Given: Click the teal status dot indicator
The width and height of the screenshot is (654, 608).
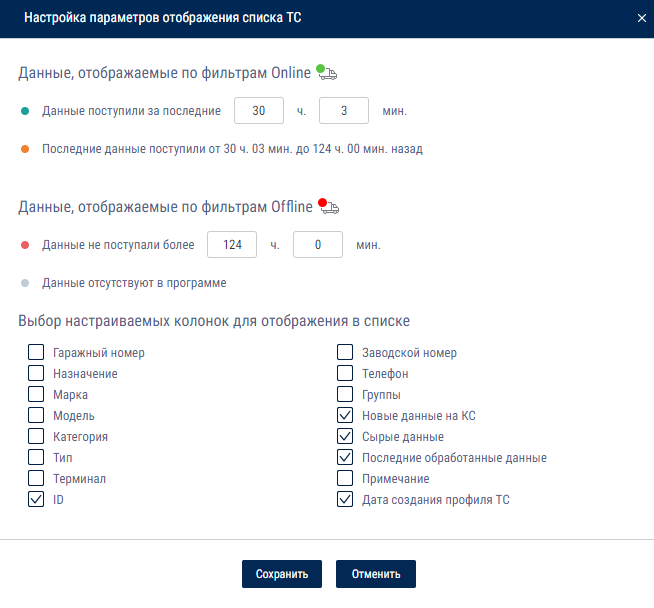Looking at the screenshot, I should pos(25,111).
